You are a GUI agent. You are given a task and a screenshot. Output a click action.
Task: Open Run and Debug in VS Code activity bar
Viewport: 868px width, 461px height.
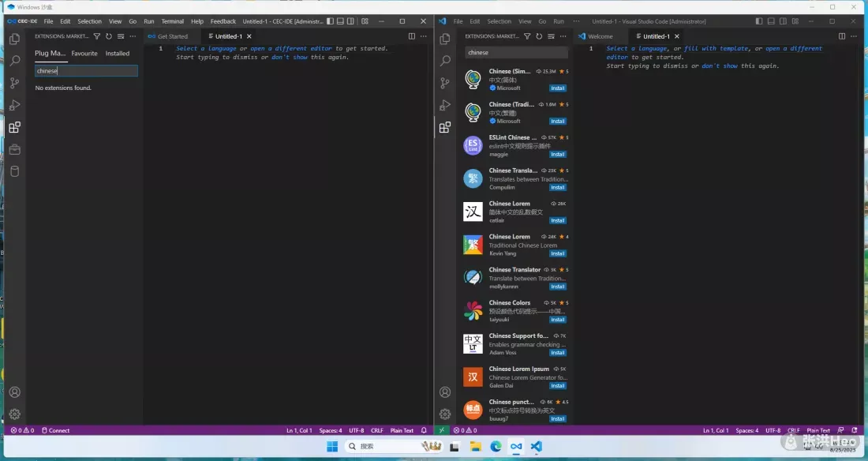(445, 105)
